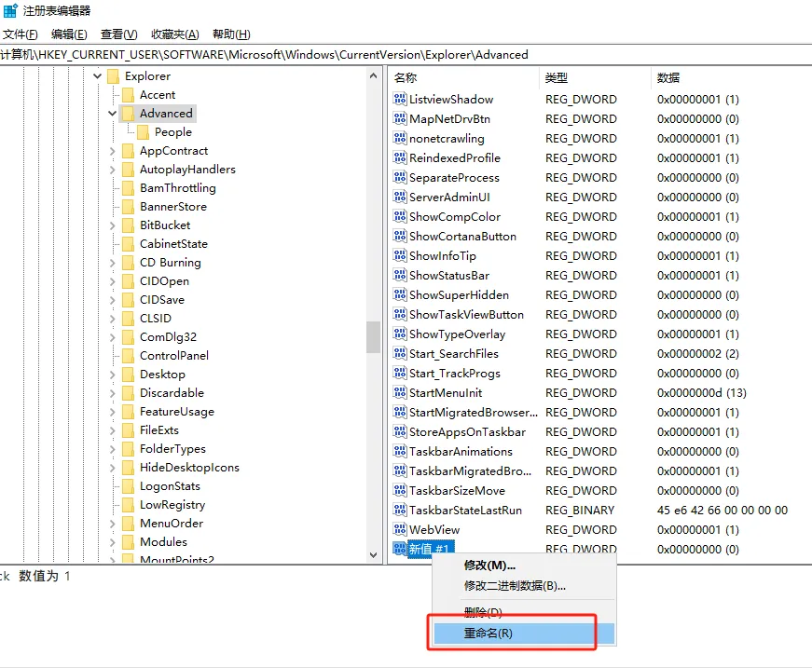The height and width of the screenshot is (668, 812).
Task: Click the ListviewShadow value icon
Action: click(x=400, y=99)
